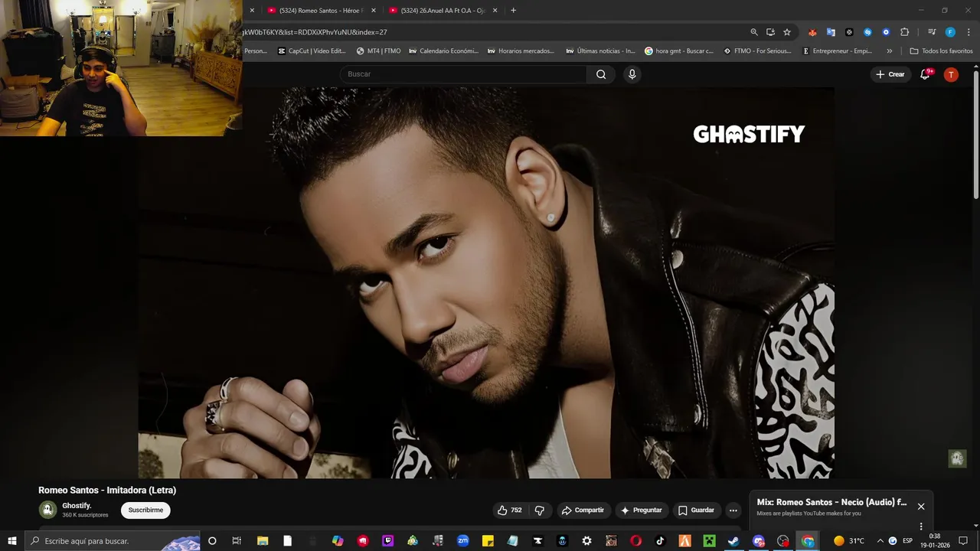Open Horarios mercados bookmark
The image size is (980, 551).
coord(521,51)
